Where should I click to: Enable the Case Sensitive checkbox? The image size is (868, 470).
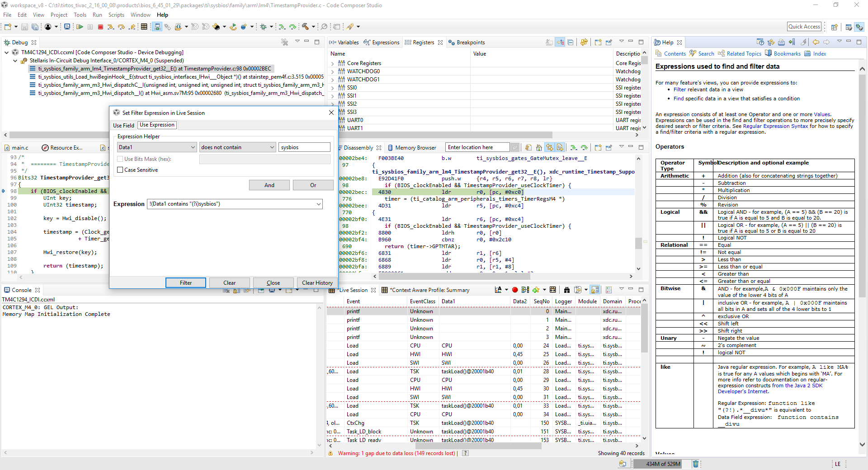pyautogui.click(x=120, y=170)
